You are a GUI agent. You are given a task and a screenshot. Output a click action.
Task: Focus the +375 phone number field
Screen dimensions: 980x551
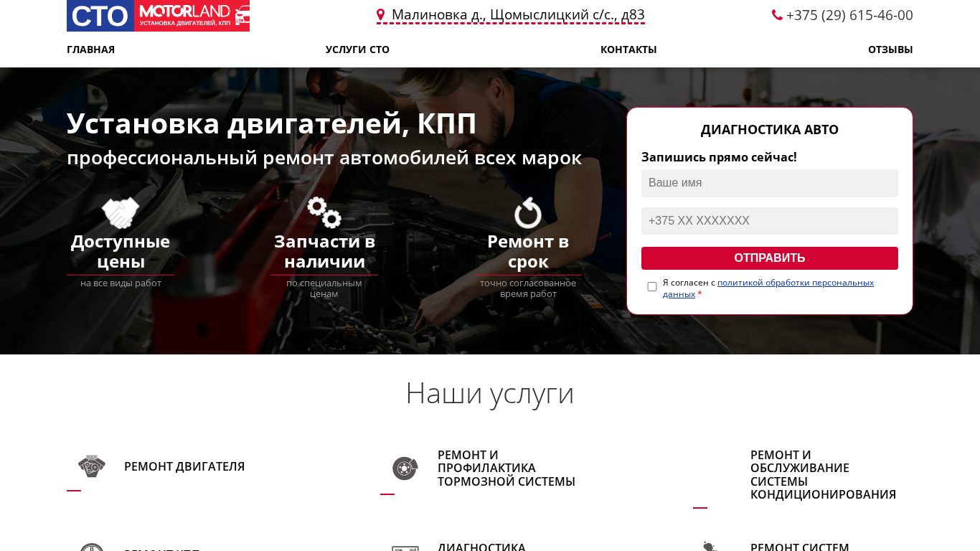pyautogui.click(x=770, y=221)
